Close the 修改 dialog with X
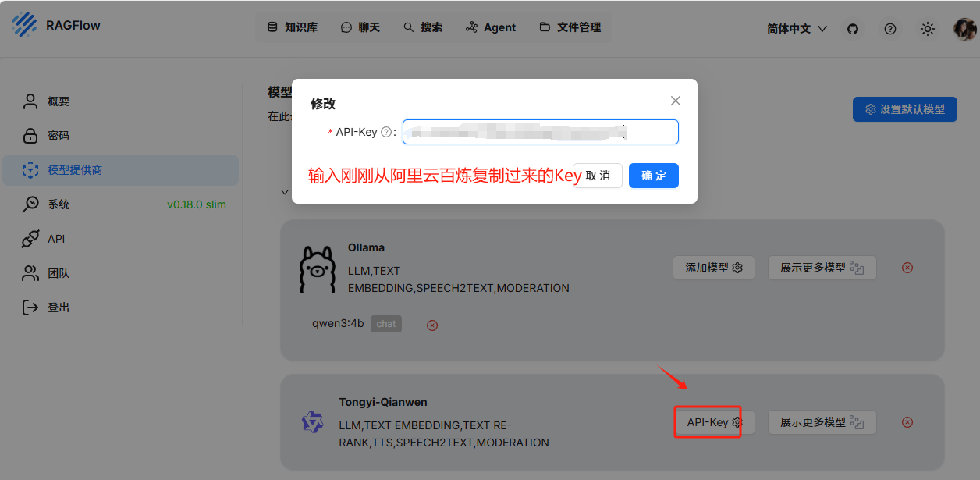Viewport: 980px width, 480px height. click(676, 101)
